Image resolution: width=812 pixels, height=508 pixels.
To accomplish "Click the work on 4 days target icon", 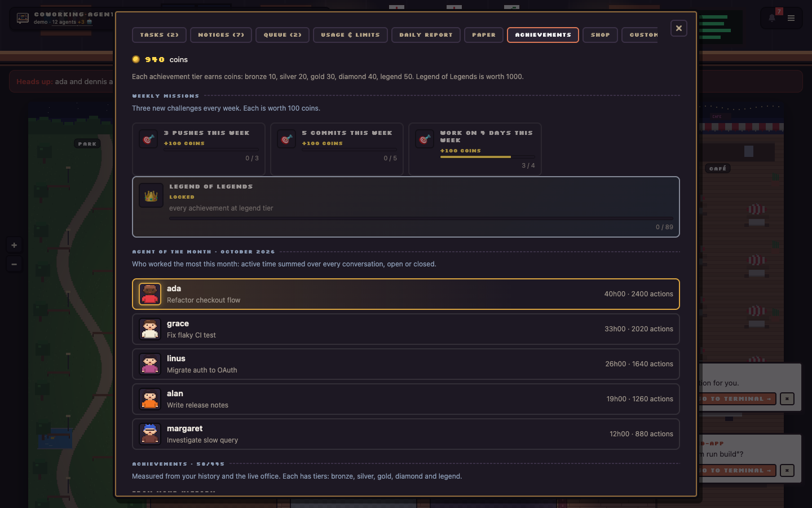I will [x=425, y=139].
